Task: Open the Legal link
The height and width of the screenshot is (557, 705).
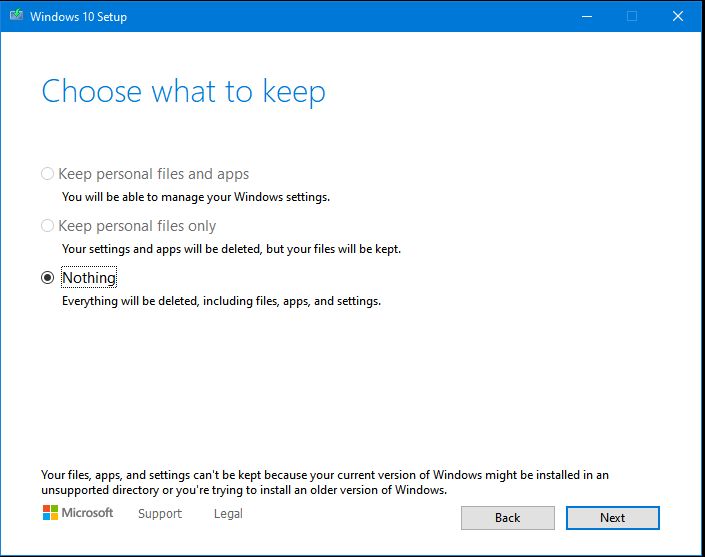Action: tap(228, 513)
